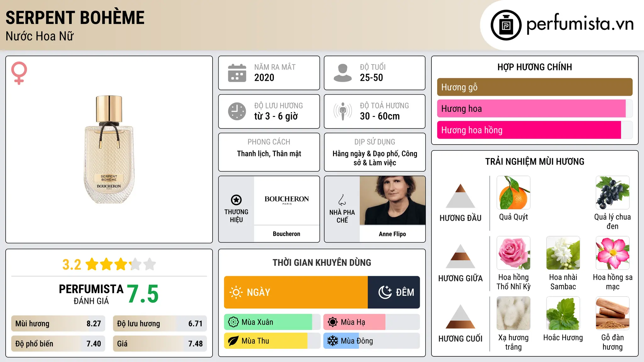Select the Xạ hương trắng note image
The width and height of the screenshot is (644, 362).
pos(514,313)
